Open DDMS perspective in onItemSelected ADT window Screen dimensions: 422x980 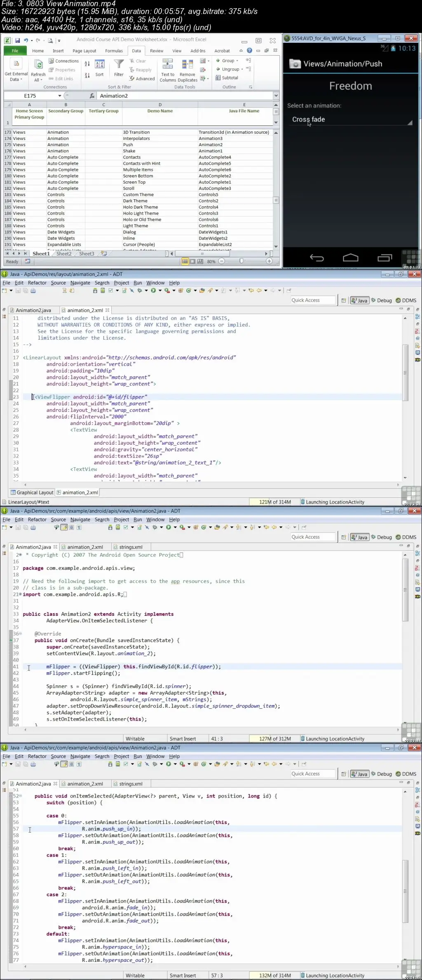tap(406, 774)
